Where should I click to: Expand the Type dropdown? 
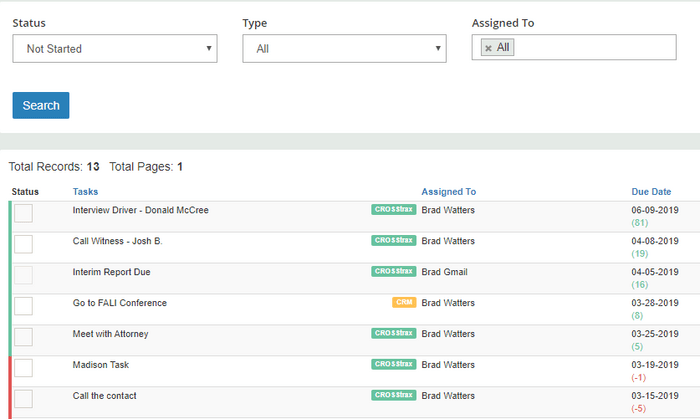(344, 48)
